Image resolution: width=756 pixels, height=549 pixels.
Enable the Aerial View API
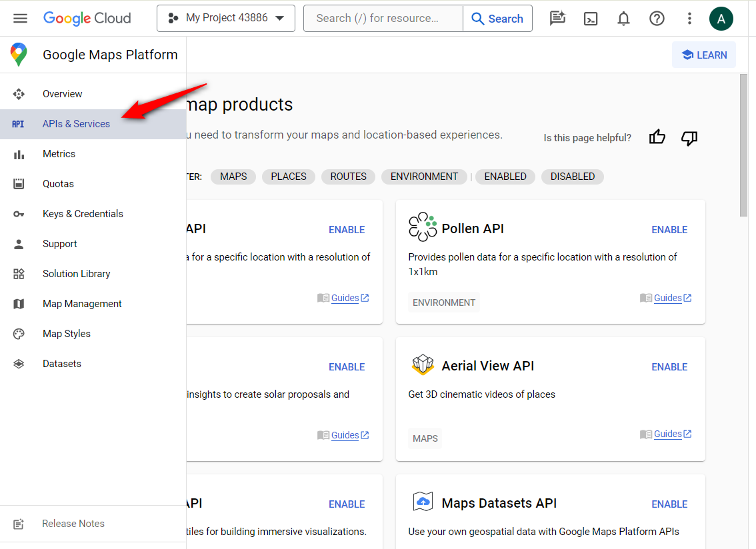[x=669, y=367]
